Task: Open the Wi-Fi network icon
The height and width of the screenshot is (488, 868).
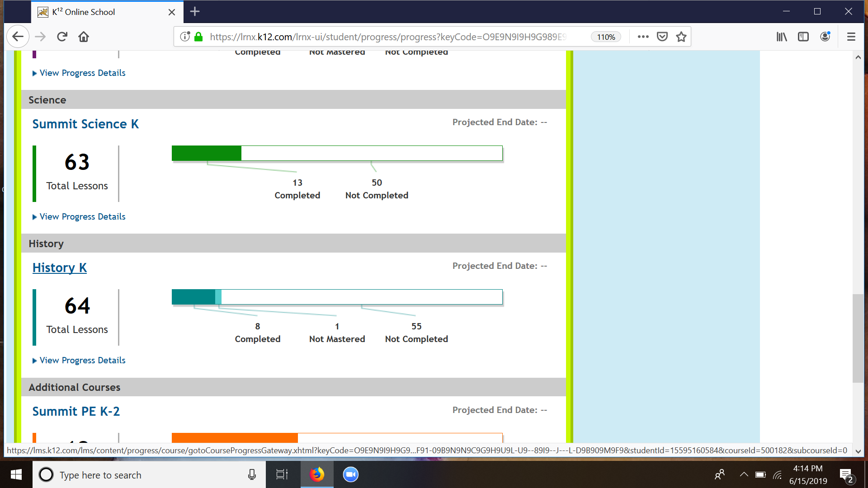Action: click(x=778, y=474)
